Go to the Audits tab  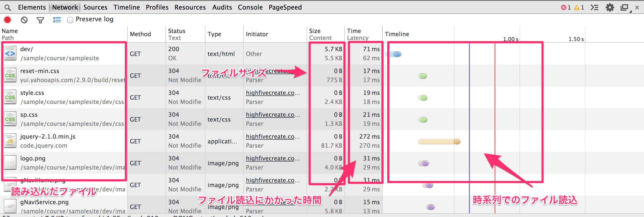[x=222, y=7]
